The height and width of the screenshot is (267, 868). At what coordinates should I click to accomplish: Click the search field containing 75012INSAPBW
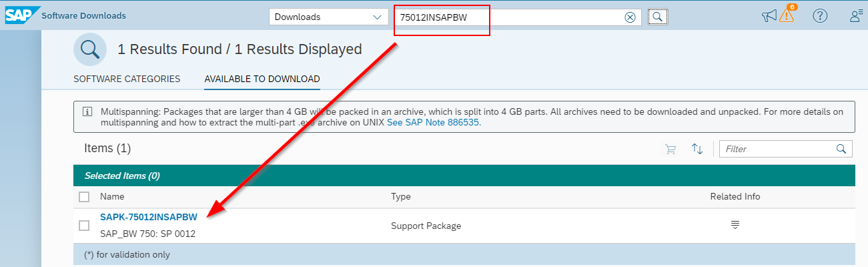(x=517, y=17)
